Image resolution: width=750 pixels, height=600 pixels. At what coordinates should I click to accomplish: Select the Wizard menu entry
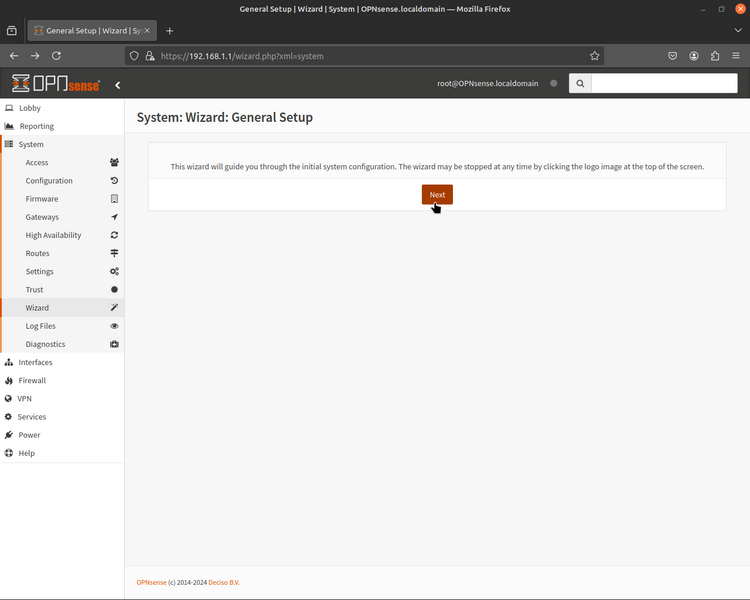62,308
